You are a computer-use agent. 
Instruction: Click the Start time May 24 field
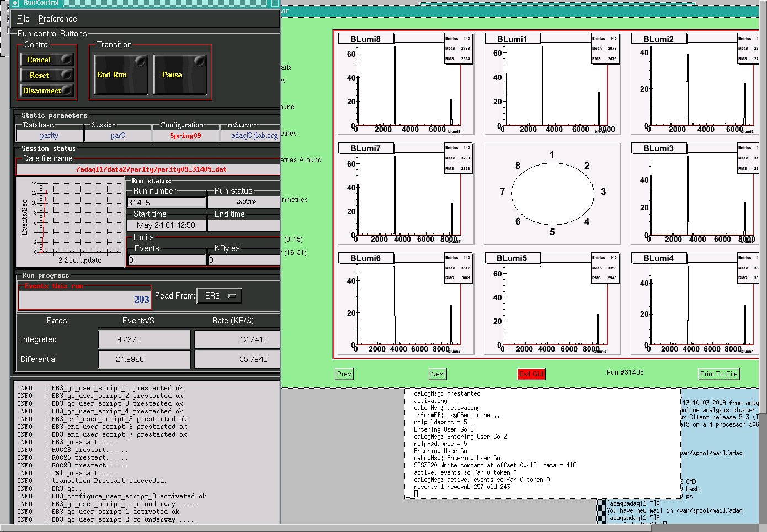point(166,225)
